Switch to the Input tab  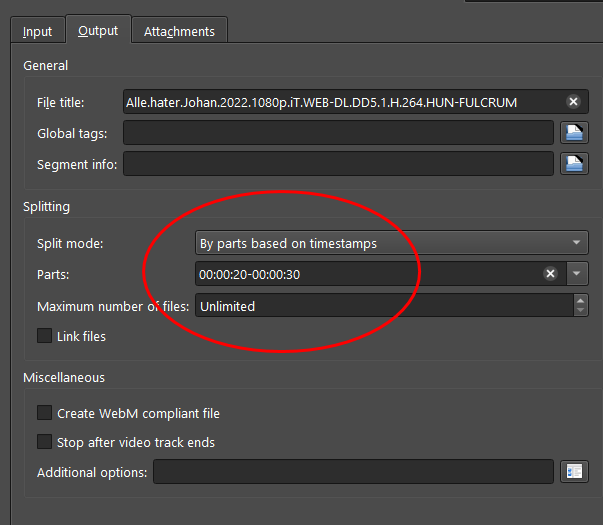37,31
